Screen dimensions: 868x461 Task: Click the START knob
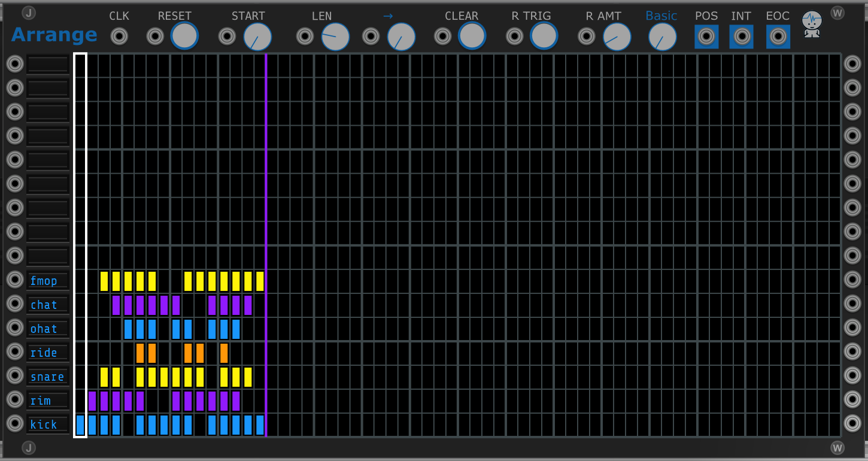257,37
